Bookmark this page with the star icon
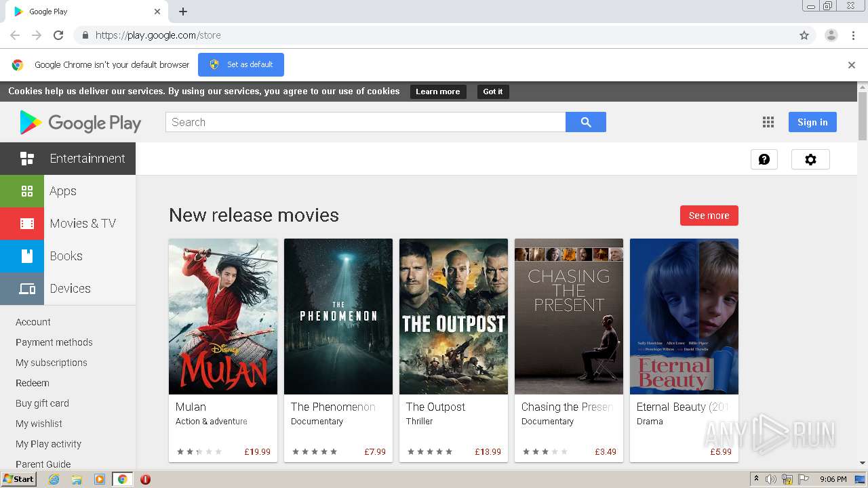This screenshot has height=488, width=868. (804, 35)
